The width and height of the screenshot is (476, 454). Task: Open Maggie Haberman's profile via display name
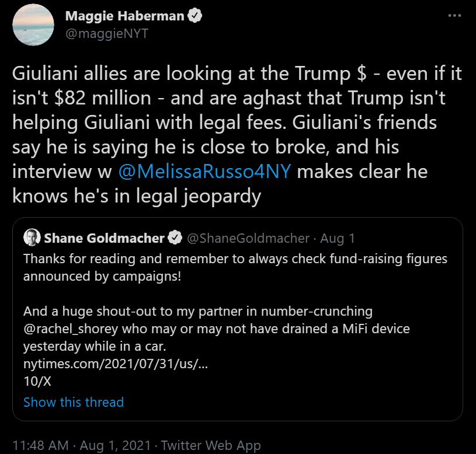point(124,17)
